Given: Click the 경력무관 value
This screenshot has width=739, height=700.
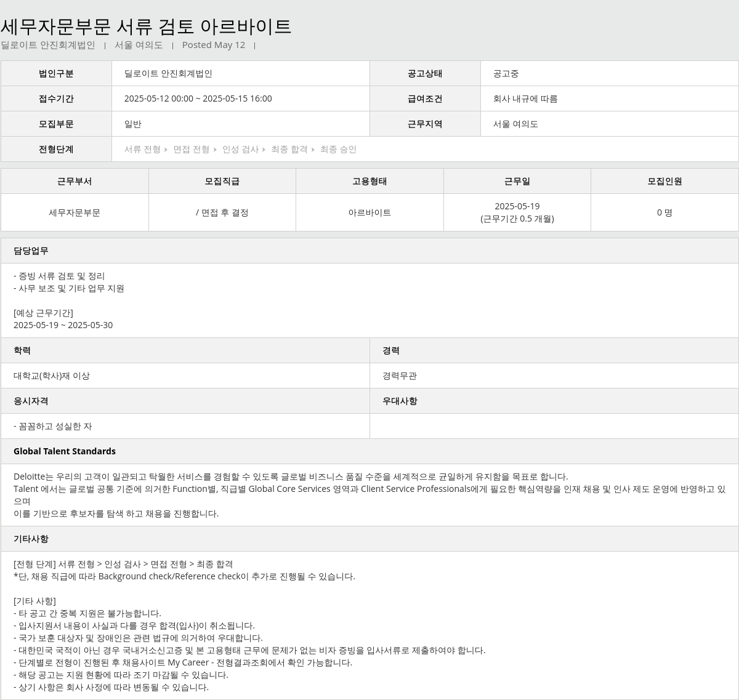Looking at the screenshot, I should 400,376.
